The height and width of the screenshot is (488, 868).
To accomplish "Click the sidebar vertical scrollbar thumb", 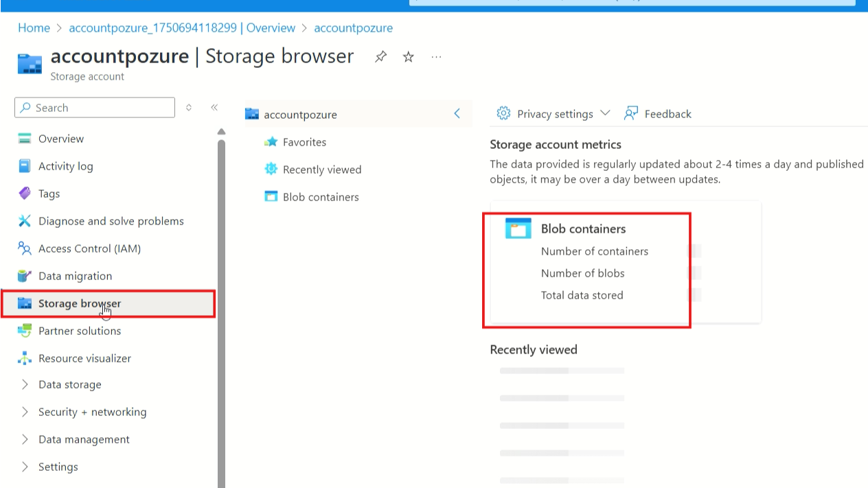I will tap(221, 312).
